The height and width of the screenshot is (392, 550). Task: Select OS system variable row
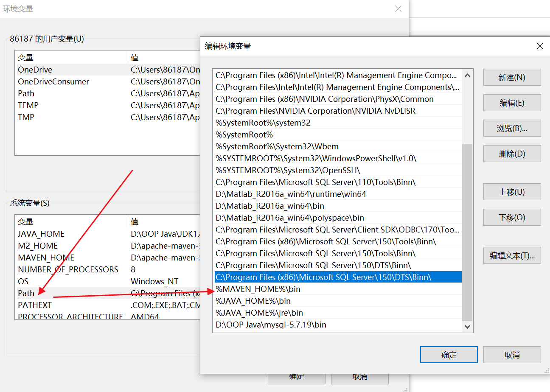108,281
